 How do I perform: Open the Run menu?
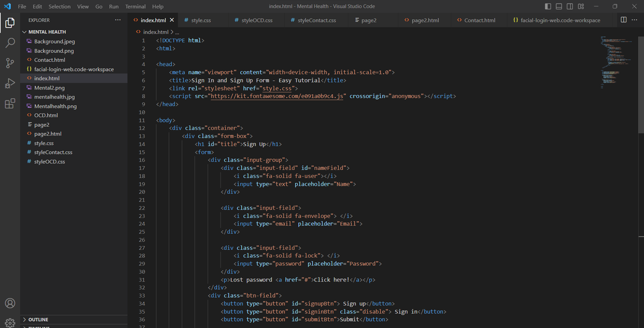click(x=114, y=6)
